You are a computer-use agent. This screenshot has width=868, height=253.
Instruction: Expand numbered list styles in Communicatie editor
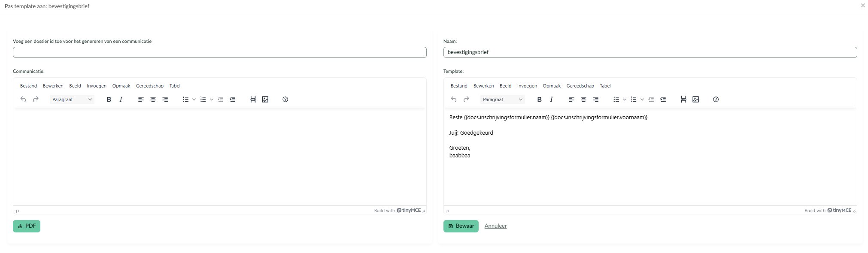(212, 99)
